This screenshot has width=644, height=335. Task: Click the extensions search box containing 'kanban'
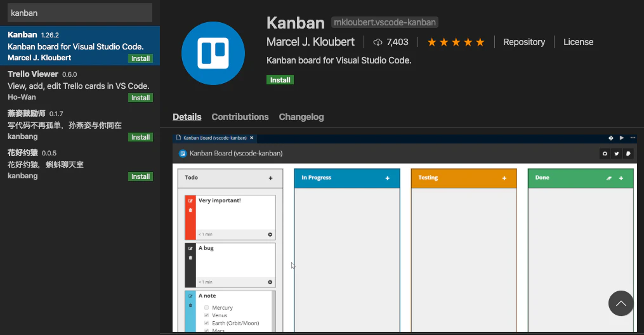pyautogui.click(x=80, y=13)
